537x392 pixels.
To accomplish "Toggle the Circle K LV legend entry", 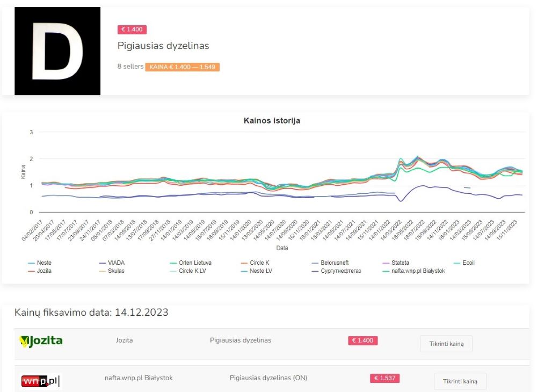I will 188,271.
